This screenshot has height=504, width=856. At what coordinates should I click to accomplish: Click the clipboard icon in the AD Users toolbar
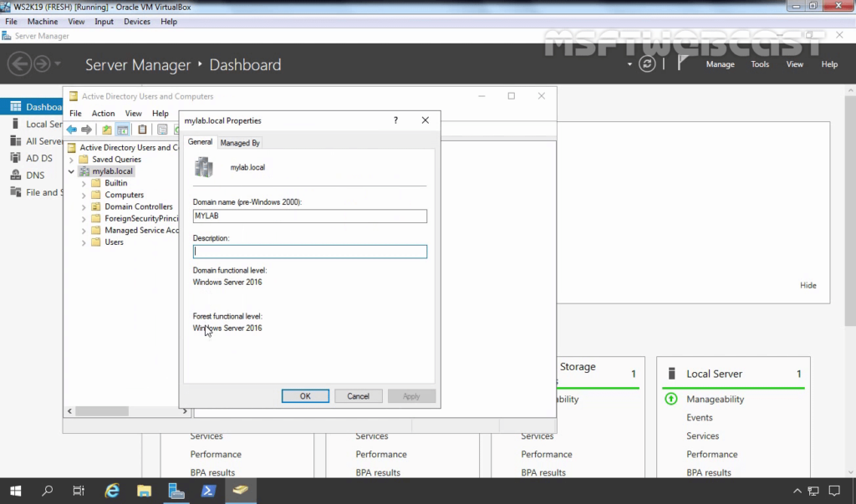point(142,130)
